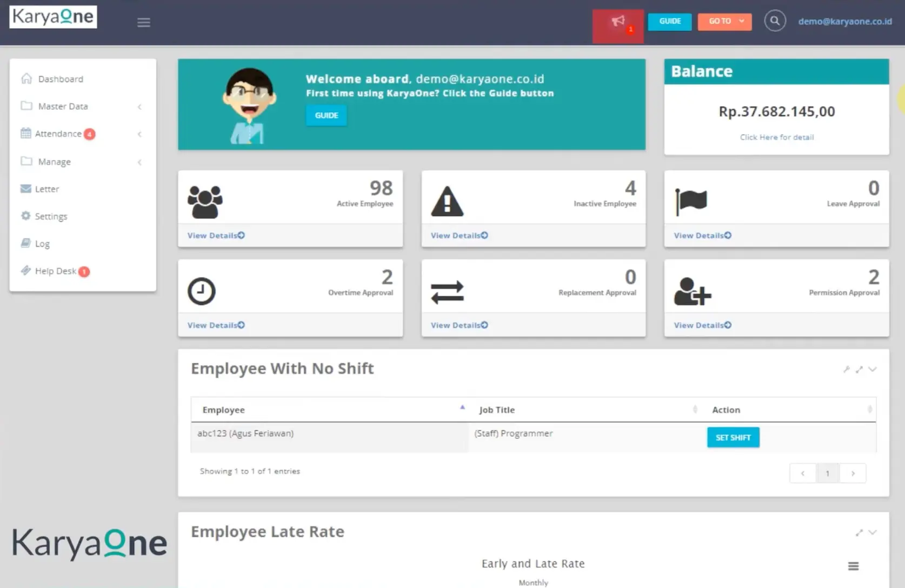Open the GO TO dropdown
This screenshot has width=905, height=588.
pos(724,22)
